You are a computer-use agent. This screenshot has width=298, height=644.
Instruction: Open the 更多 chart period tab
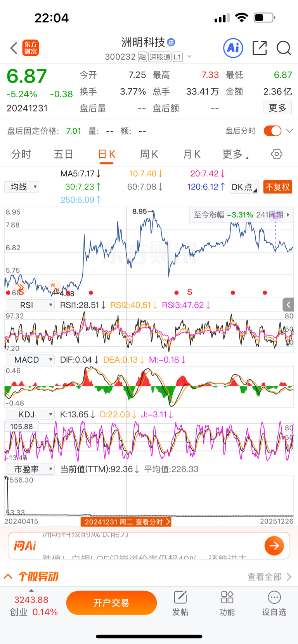235,154
